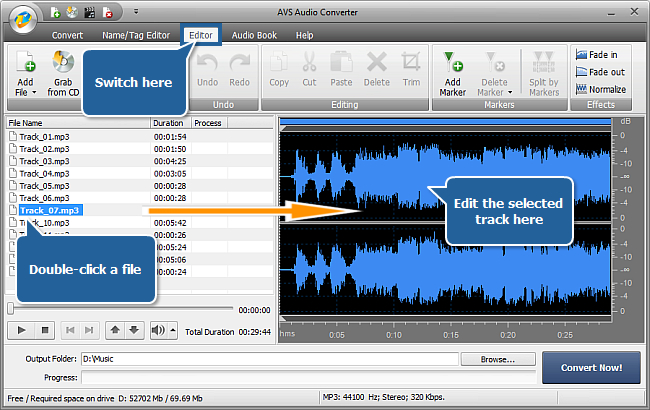
Task: Click the Undo button
Action: pos(207,70)
